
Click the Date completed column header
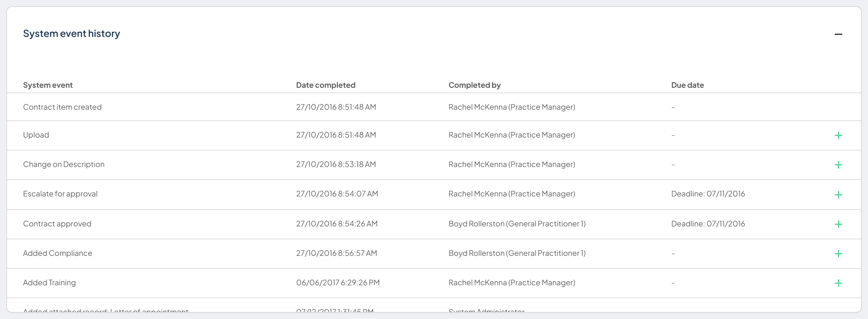pos(325,85)
